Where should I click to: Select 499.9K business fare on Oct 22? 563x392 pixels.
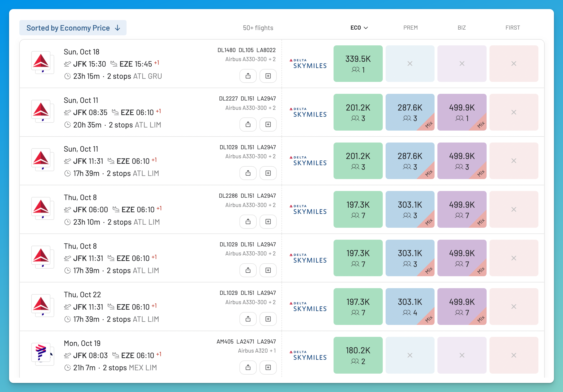point(462,307)
